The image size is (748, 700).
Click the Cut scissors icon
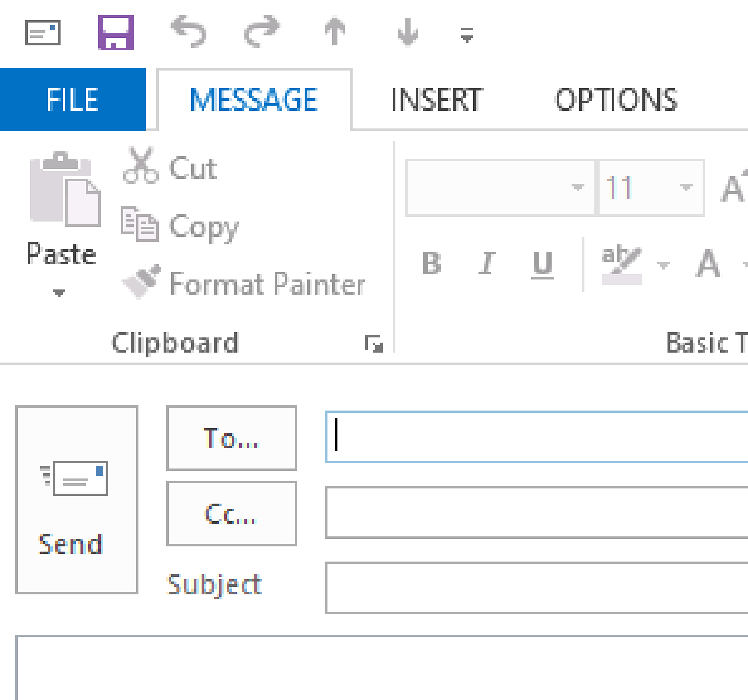[141, 166]
